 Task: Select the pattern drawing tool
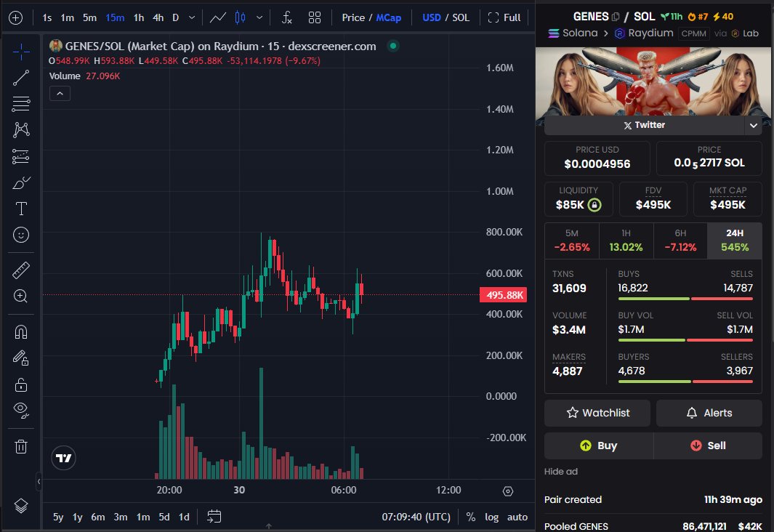pos(21,130)
